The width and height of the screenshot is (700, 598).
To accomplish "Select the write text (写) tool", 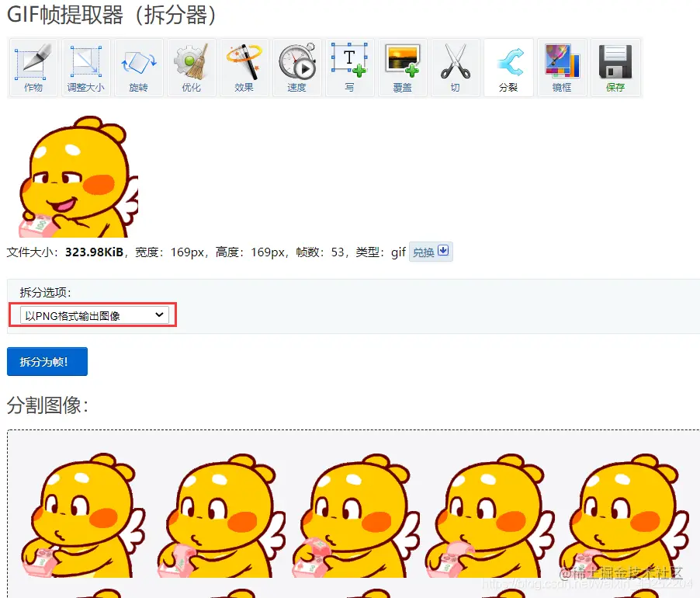I will (349, 68).
